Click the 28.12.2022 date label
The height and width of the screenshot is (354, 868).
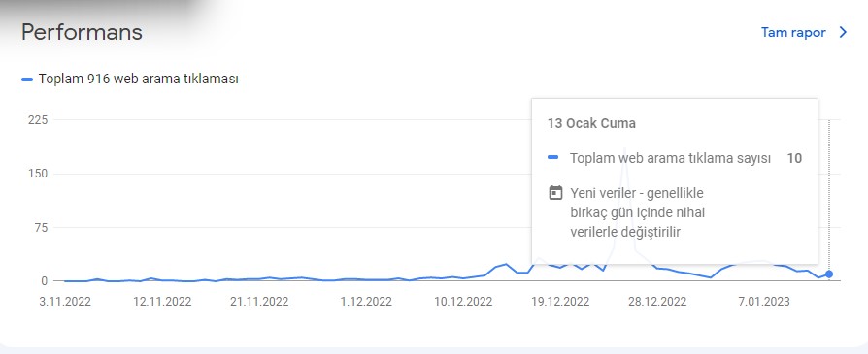click(x=657, y=302)
